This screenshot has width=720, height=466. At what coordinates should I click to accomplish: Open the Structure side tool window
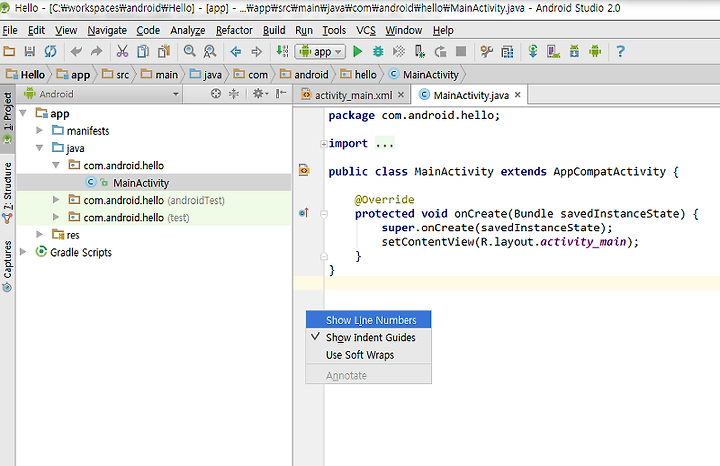point(7,193)
